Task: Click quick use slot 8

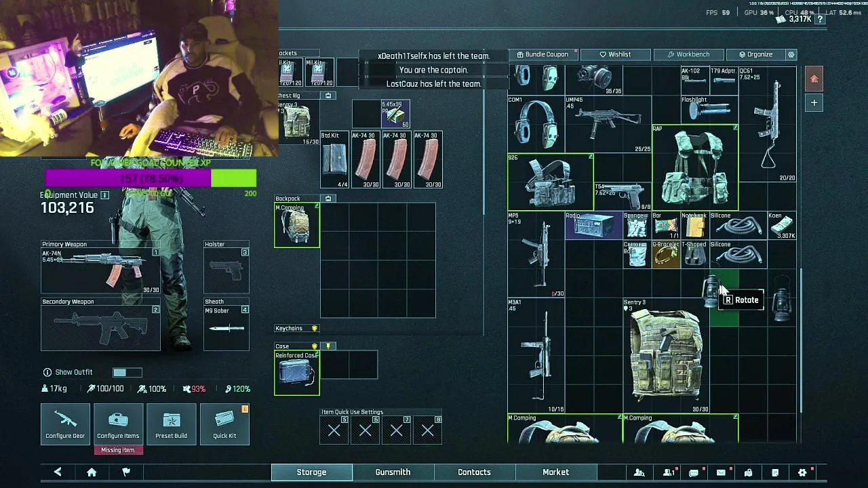Action: click(427, 430)
